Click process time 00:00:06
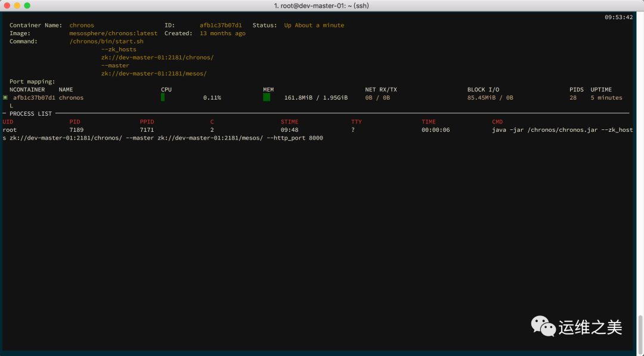Image resolution: width=644 pixels, height=356 pixels. pos(435,130)
